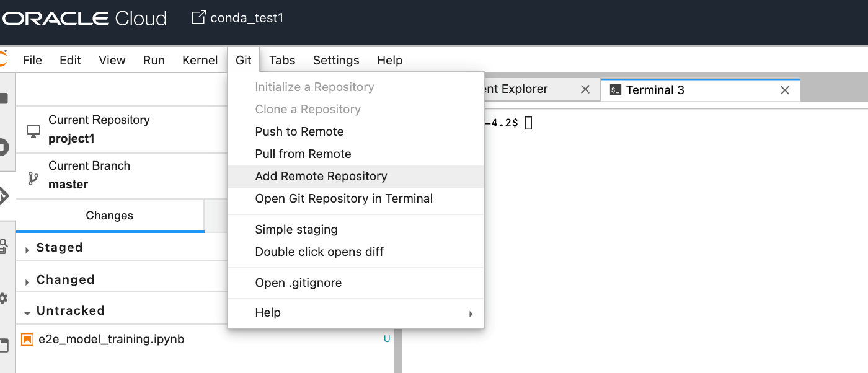Select the e2e_model_training.ipynb untracked file

[112, 340]
